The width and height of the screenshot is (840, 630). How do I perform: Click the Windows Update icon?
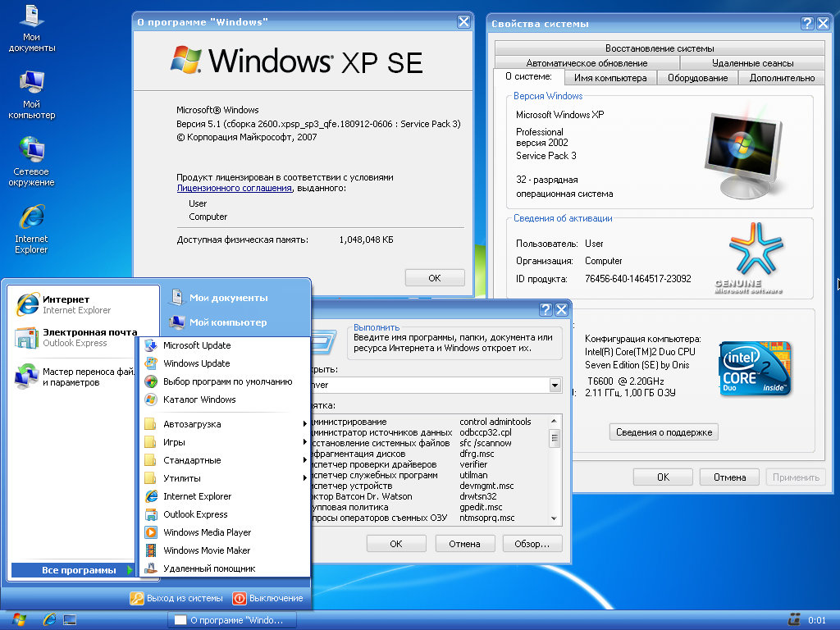point(151,363)
